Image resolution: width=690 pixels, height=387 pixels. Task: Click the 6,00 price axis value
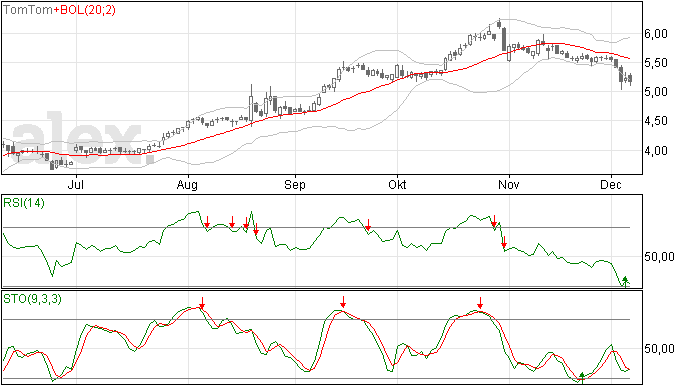tap(656, 34)
